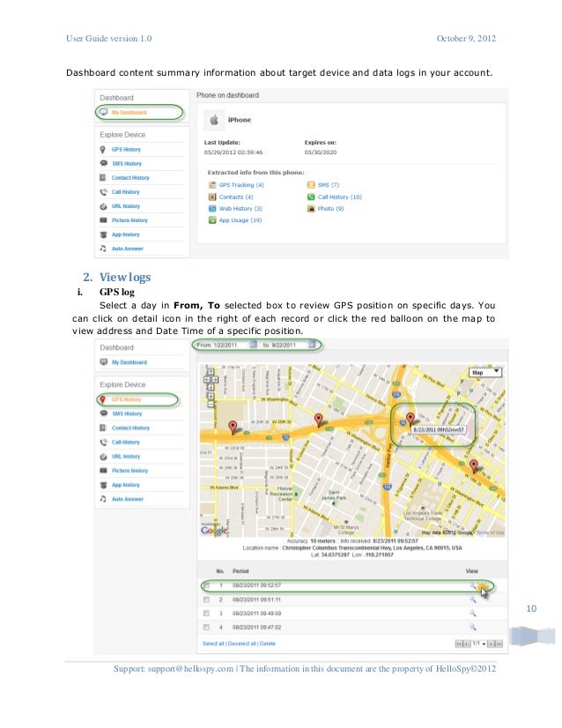Screen dimensions: 562x728
Task: Open Contacts (4) extracted info
Action: (x=236, y=197)
